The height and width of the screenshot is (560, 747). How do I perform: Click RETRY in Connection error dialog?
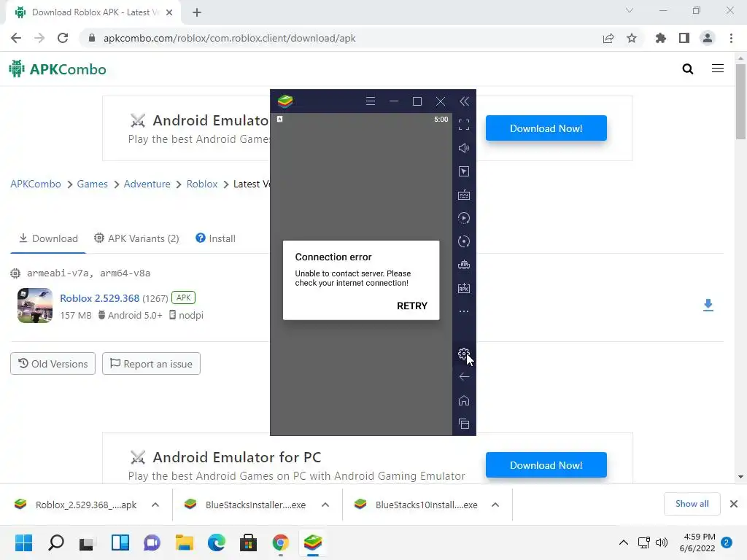click(411, 306)
